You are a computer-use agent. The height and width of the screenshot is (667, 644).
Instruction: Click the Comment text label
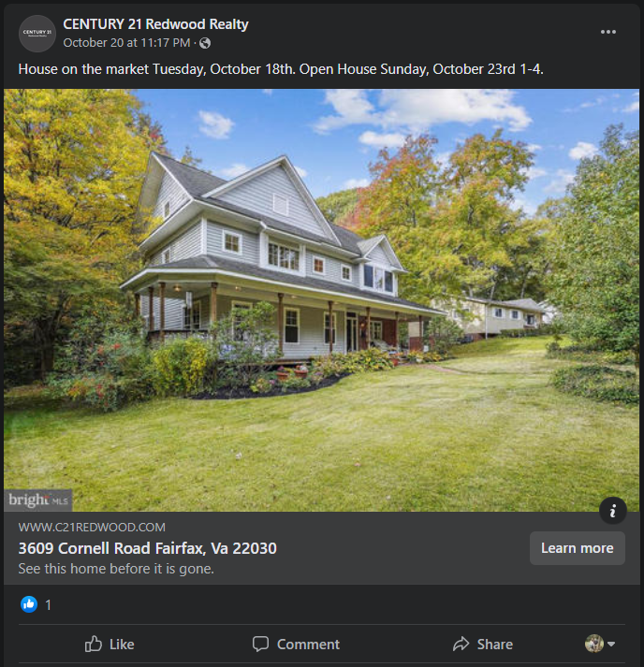coord(308,644)
